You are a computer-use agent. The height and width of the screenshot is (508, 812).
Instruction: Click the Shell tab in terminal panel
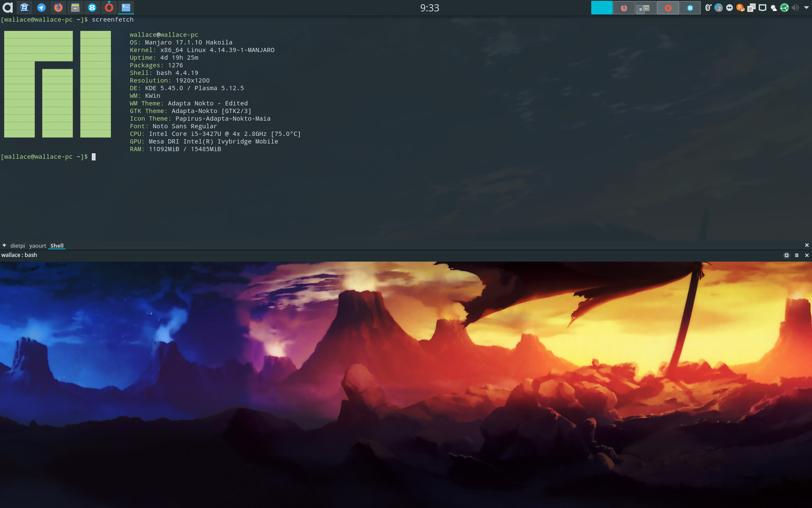tap(56, 245)
